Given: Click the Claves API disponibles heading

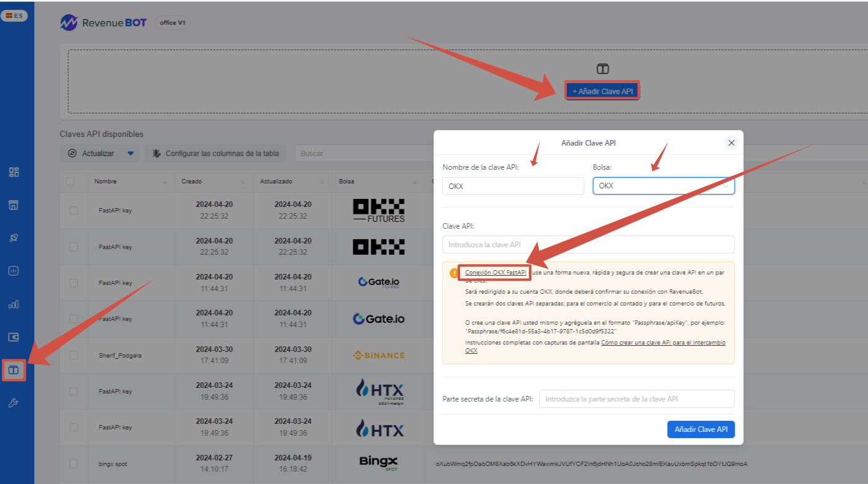Looking at the screenshot, I should [x=102, y=134].
